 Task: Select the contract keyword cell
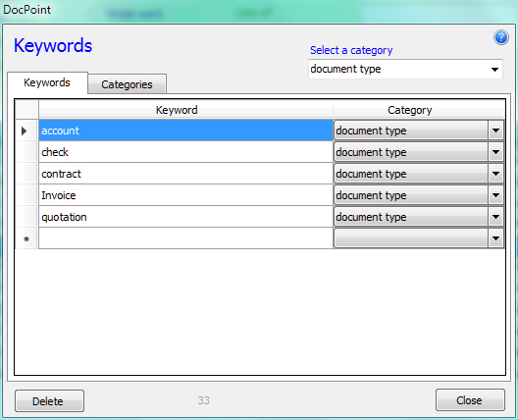(185, 174)
